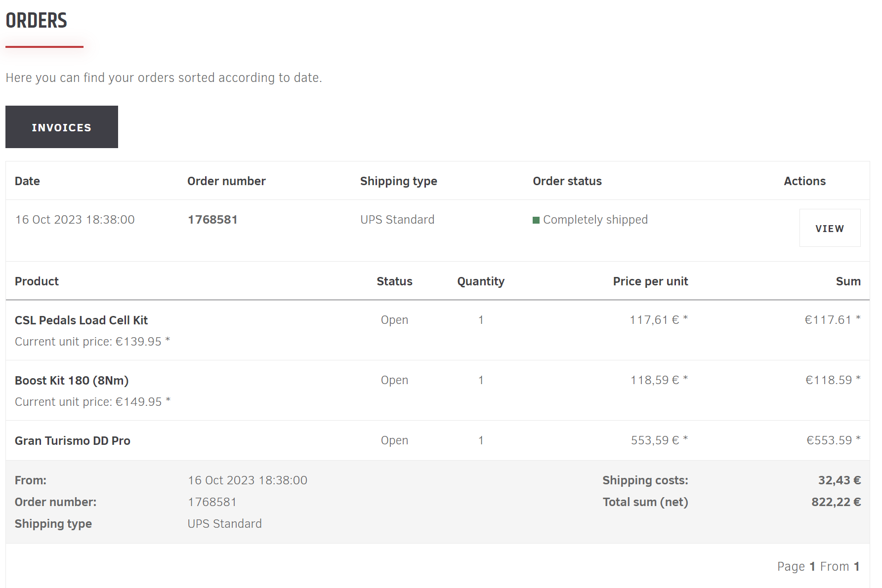Click the €553.59 sum value
This screenshot has width=882, height=588.
coord(834,440)
